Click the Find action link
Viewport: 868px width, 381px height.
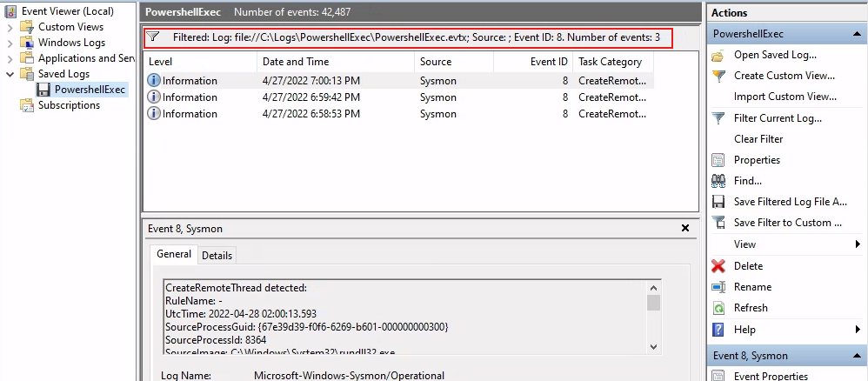click(748, 181)
